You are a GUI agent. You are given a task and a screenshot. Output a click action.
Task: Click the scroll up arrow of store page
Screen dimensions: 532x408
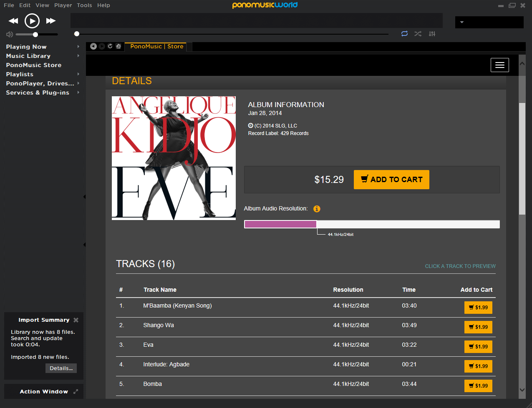522,63
